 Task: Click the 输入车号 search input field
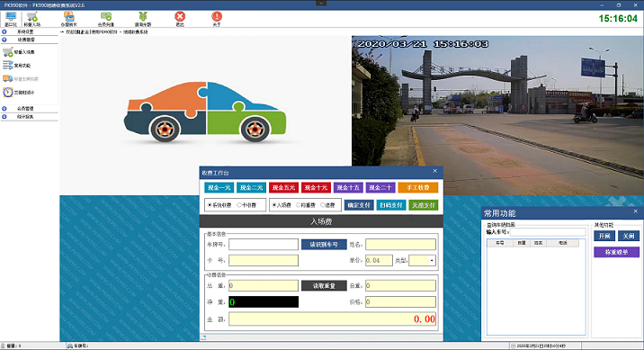point(548,232)
